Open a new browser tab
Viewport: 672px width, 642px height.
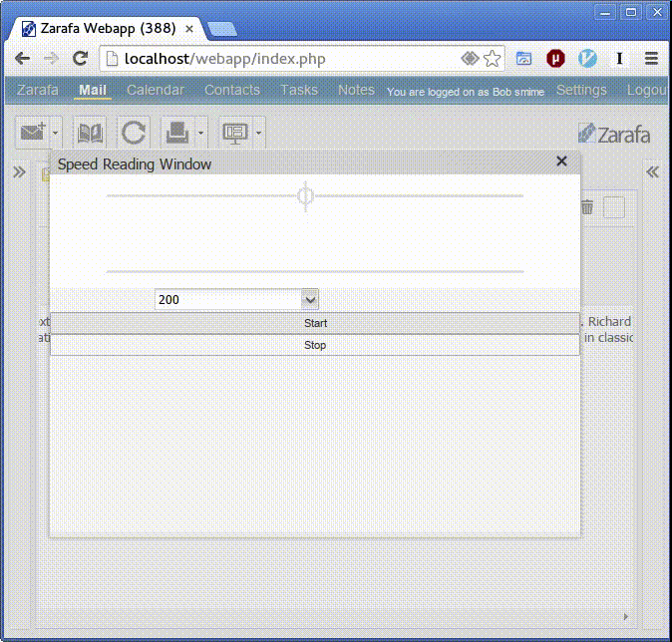[221, 29]
